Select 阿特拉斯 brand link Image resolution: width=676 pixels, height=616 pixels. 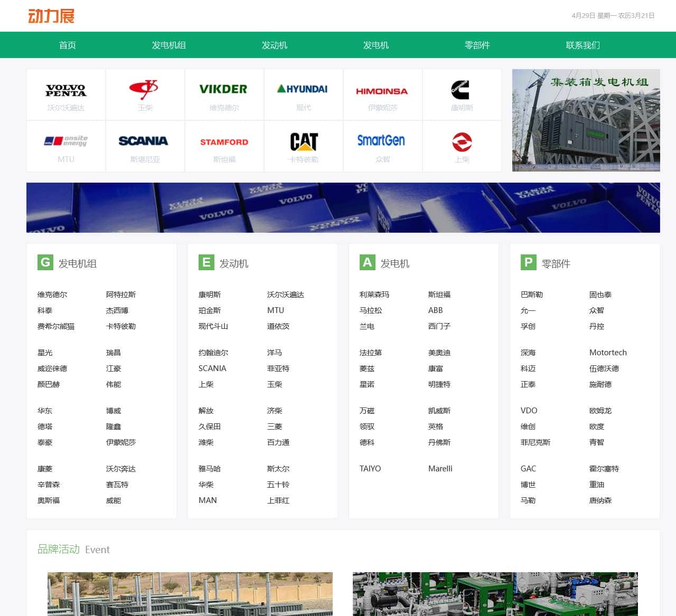pyautogui.click(x=121, y=295)
